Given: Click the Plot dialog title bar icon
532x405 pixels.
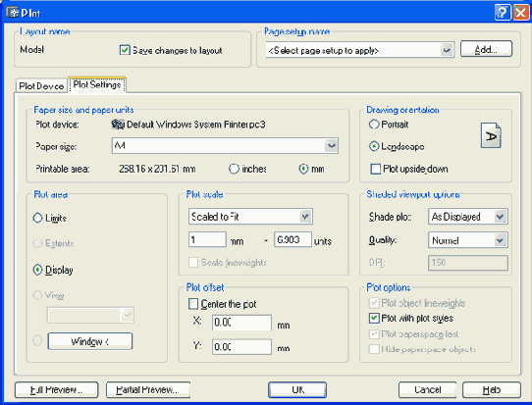Looking at the screenshot, I should pyautogui.click(x=13, y=13).
